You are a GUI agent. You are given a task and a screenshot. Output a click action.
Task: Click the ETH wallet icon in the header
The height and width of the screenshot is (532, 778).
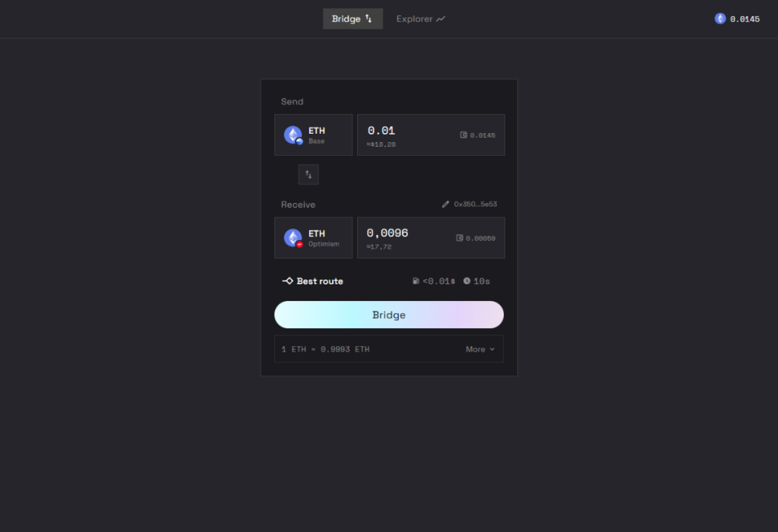point(720,19)
